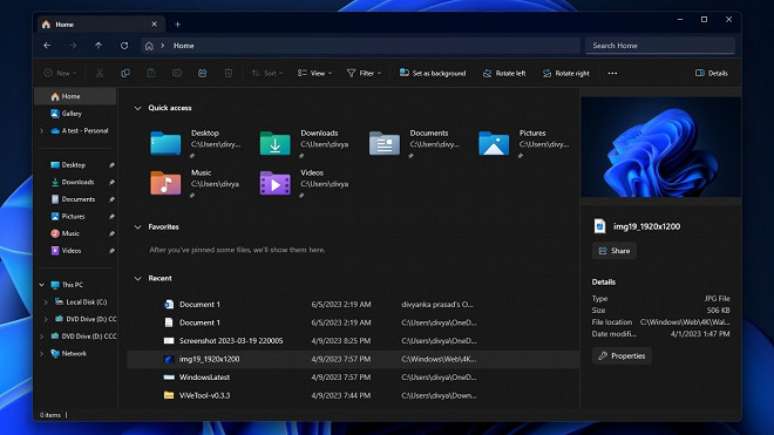Open Downloads folder in Quick access

(x=305, y=143)
